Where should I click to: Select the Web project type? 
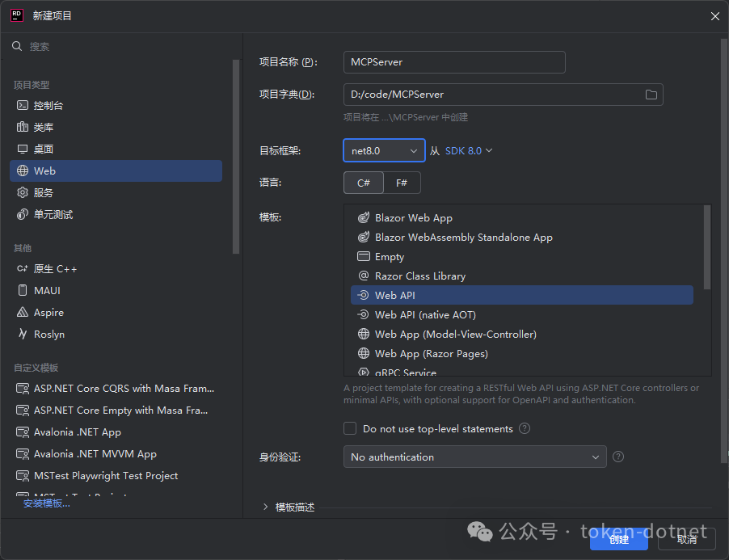coord(116,171)
